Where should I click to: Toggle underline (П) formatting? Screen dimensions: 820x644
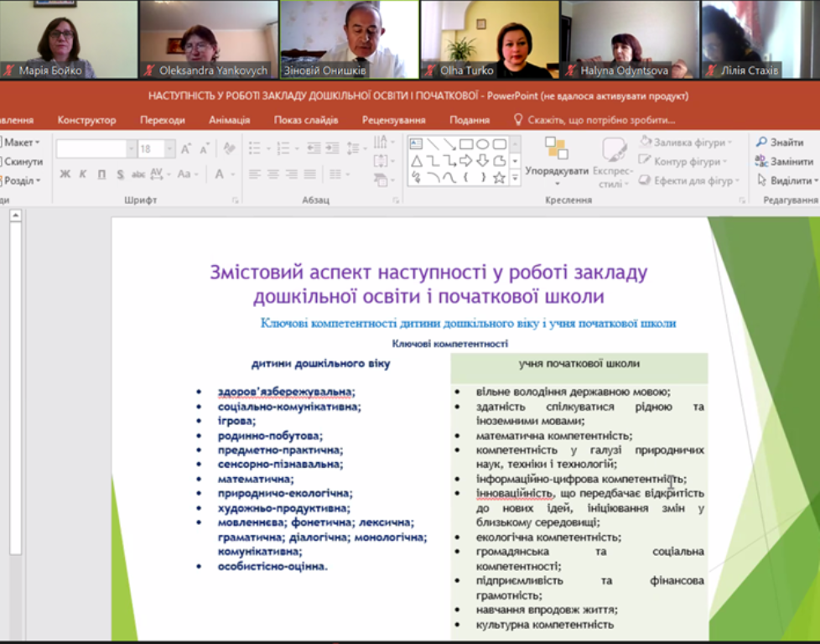101,174
